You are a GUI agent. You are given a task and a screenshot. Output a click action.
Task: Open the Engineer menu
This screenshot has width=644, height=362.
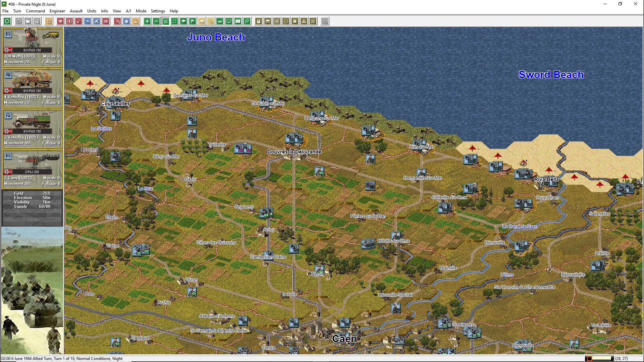[57, 11]
